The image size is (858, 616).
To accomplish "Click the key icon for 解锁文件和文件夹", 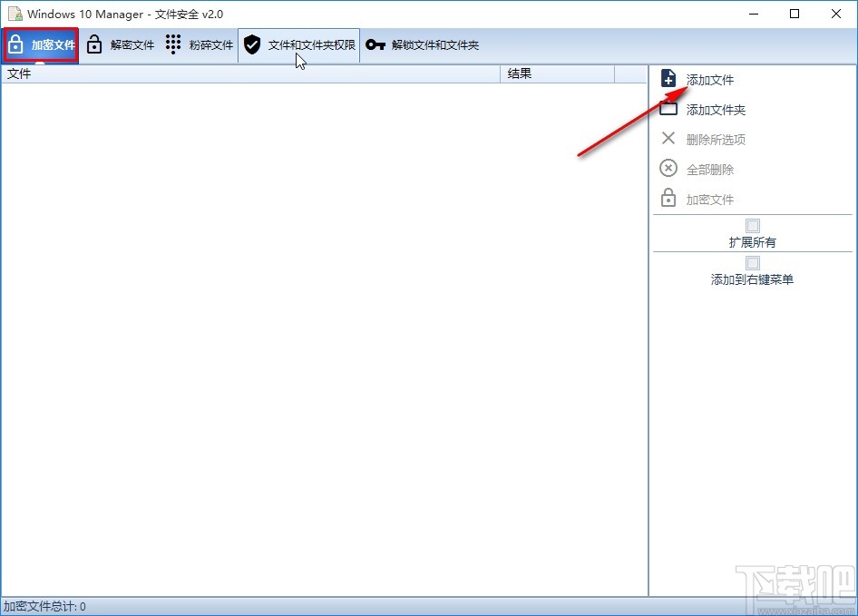I will pyautogui.click(x=372, y=44).
